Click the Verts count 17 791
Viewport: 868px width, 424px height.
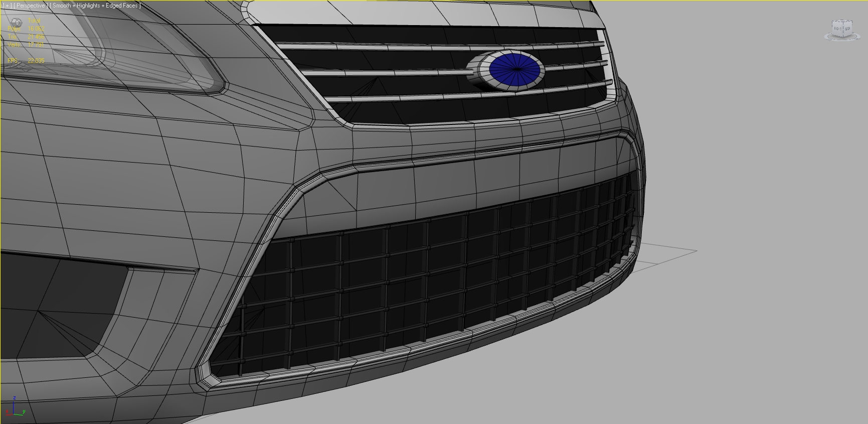pos(36,45)
